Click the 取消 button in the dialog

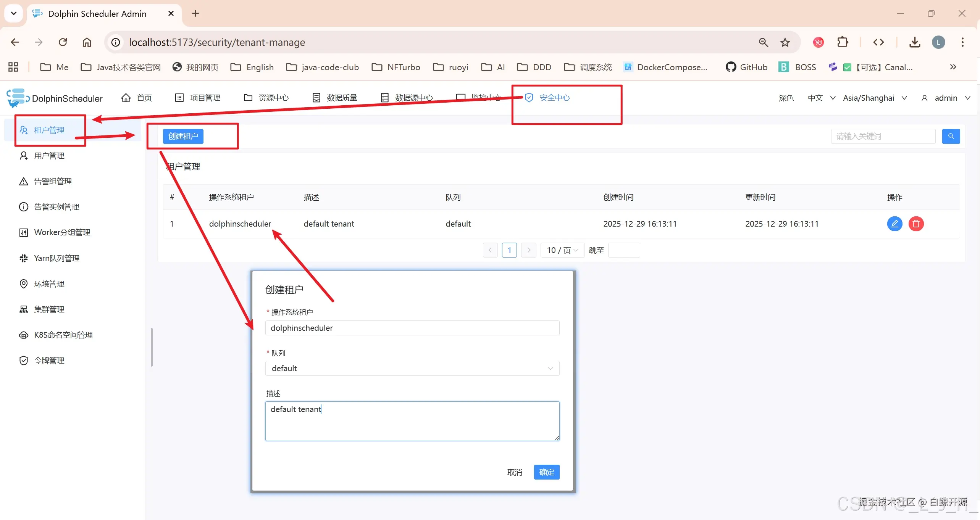click(514, 472)
